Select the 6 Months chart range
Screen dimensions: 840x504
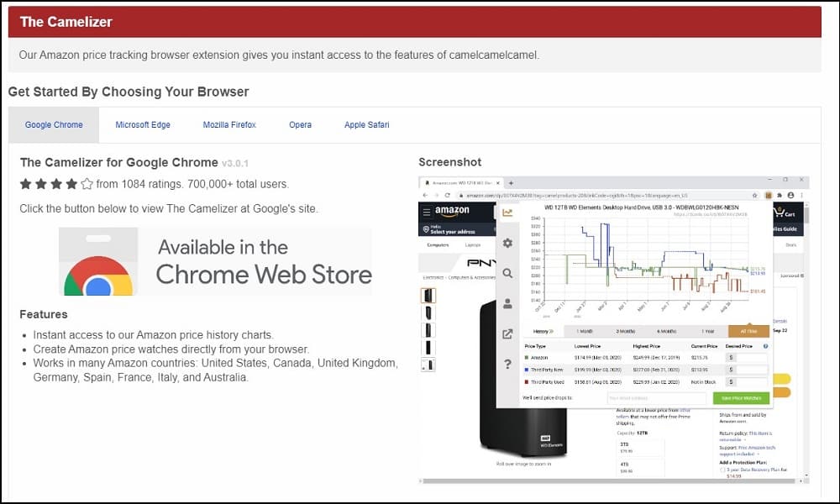click(666, 332)
